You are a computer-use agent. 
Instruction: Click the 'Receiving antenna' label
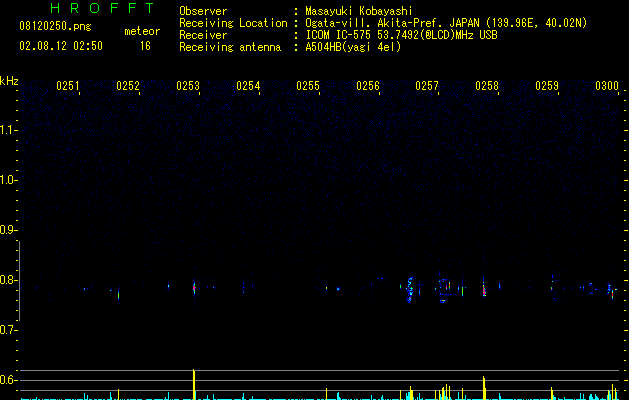(230, 47)
